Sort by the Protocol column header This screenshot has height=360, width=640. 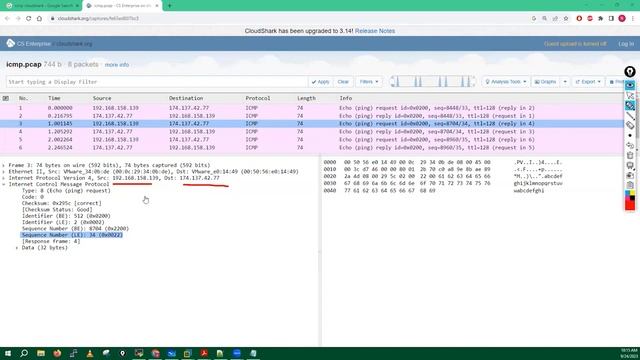tap(258, 98)
